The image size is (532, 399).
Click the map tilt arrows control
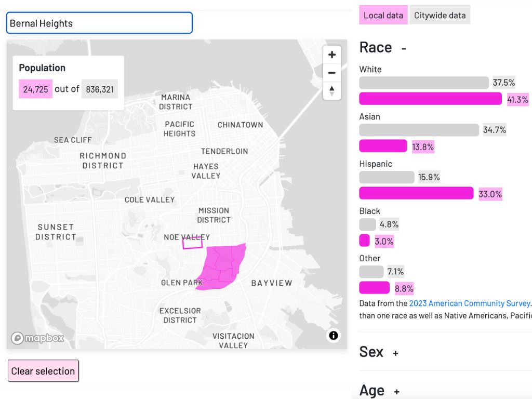(x=331, y=91)
